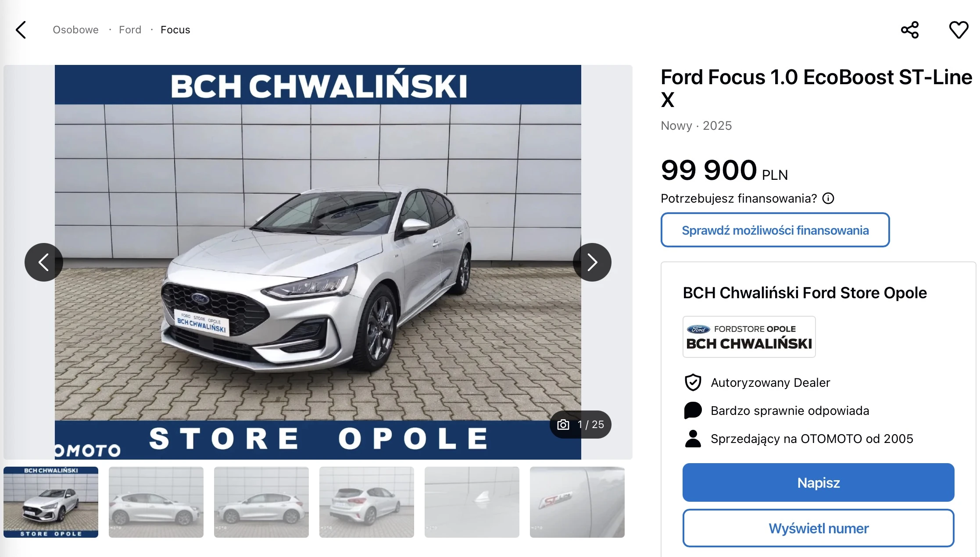
Task: Click Wyświetl numer to reveal phone
Action: pyautogui.click(x=818, y=528)
